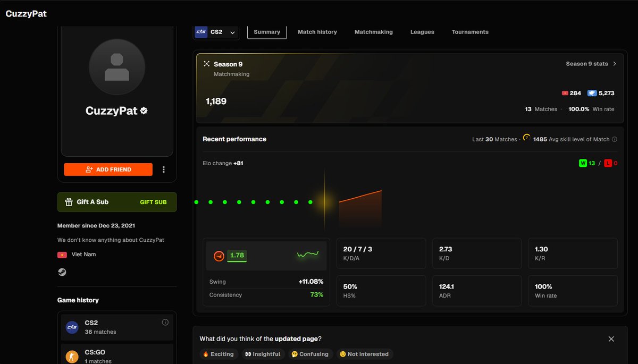
Task: Click the Elo change +81 text
Action: point(223,163)
